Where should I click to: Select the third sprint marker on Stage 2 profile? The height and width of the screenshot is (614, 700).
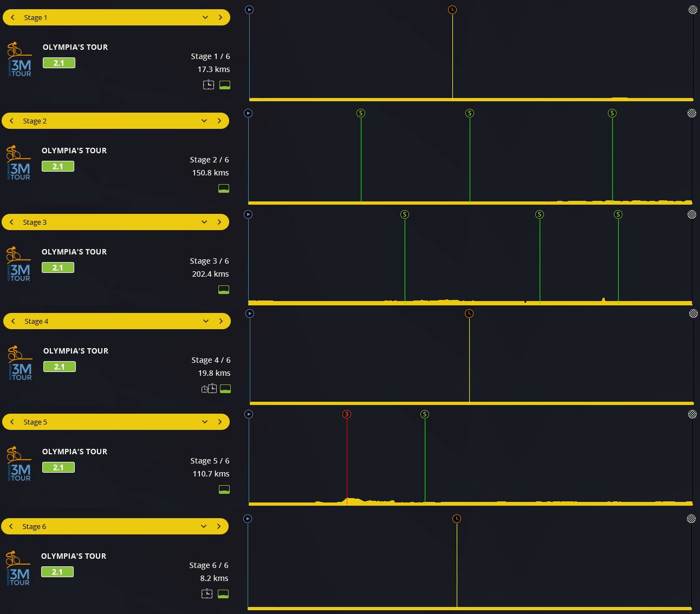pyautogui.click(x=612, y=113)
